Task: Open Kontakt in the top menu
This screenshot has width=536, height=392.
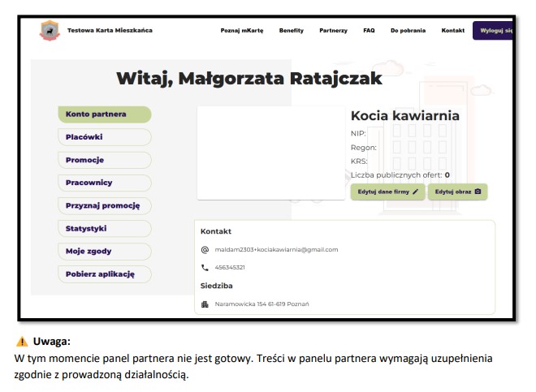Action: click(x=453, y=31)
